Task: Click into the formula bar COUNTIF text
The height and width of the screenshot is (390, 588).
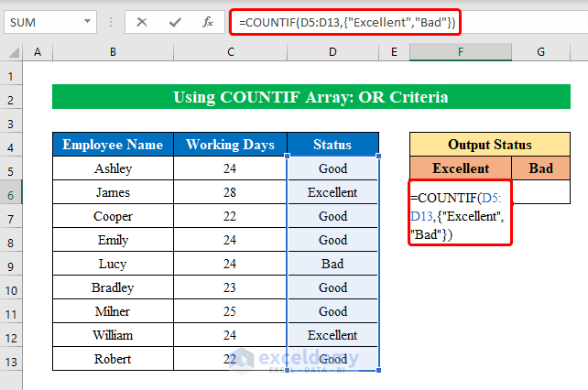Action: 347,23
